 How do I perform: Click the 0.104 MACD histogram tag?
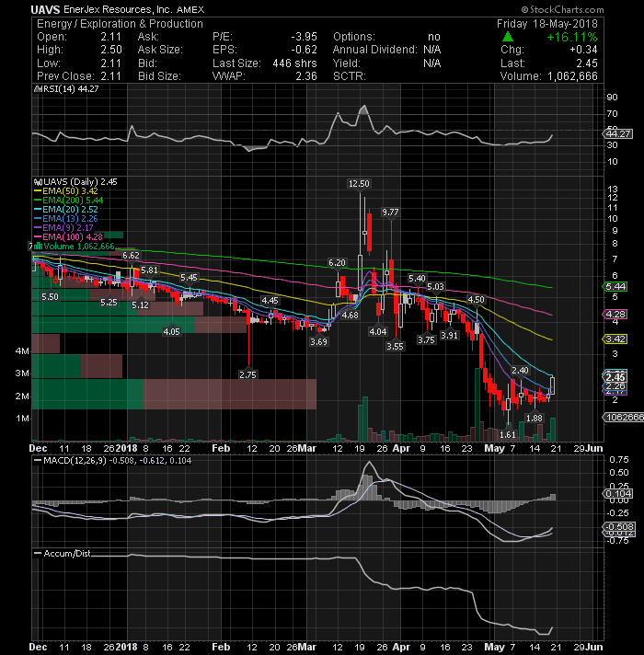pyautogui.click(x=618, y=494)
